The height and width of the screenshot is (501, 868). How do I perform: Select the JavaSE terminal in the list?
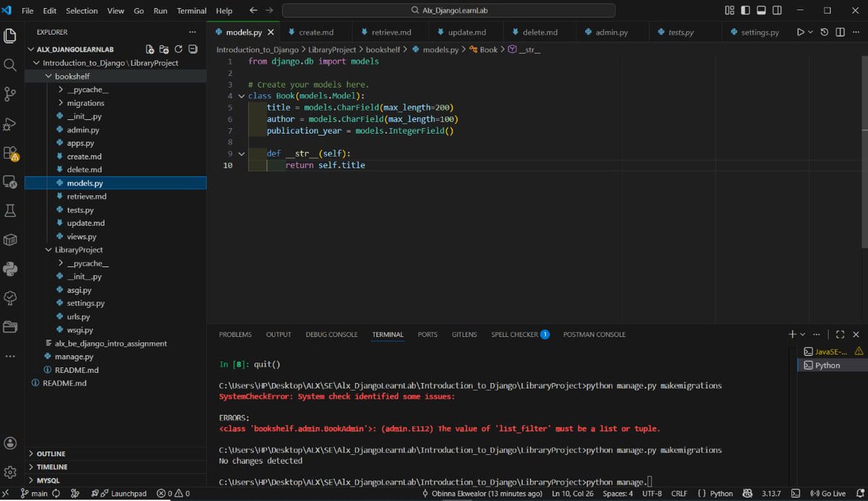click(832, 351)
